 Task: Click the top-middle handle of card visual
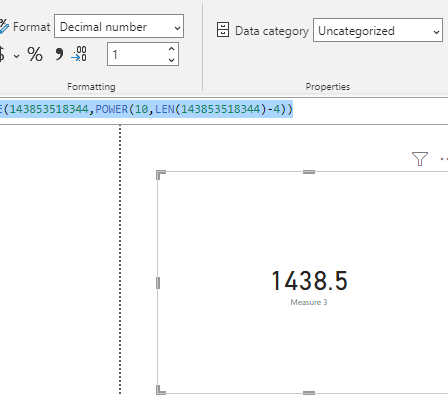[309, 172]
